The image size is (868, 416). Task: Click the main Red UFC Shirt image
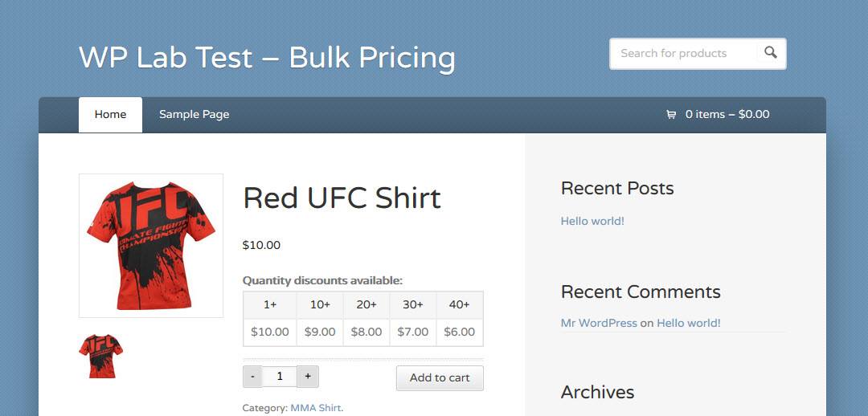pyautogui.click(x=151, y=246)
